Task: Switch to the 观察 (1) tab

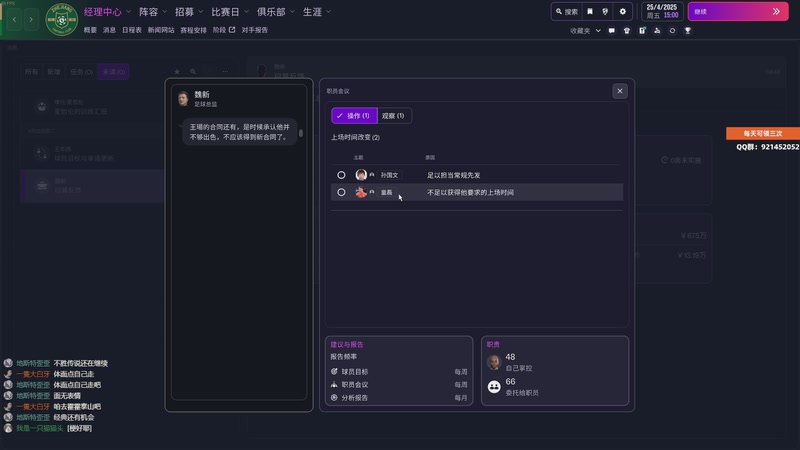Action: [393, 116]
